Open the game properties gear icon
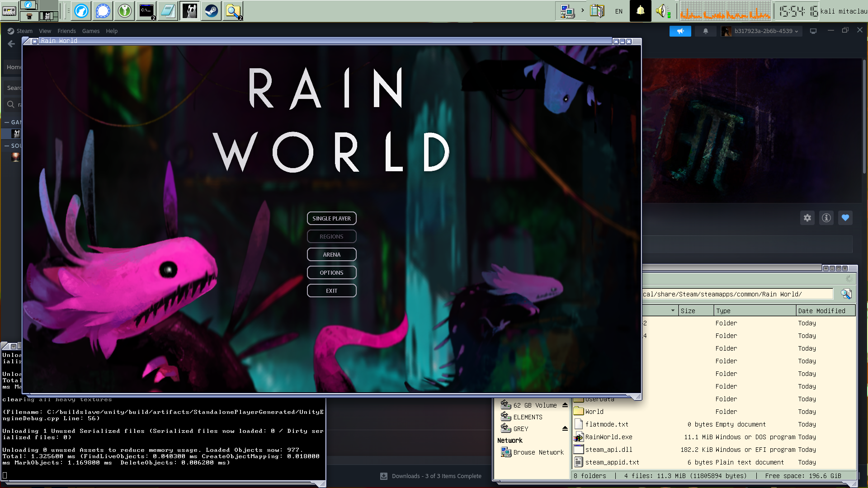868x488 pixels. 807,218
